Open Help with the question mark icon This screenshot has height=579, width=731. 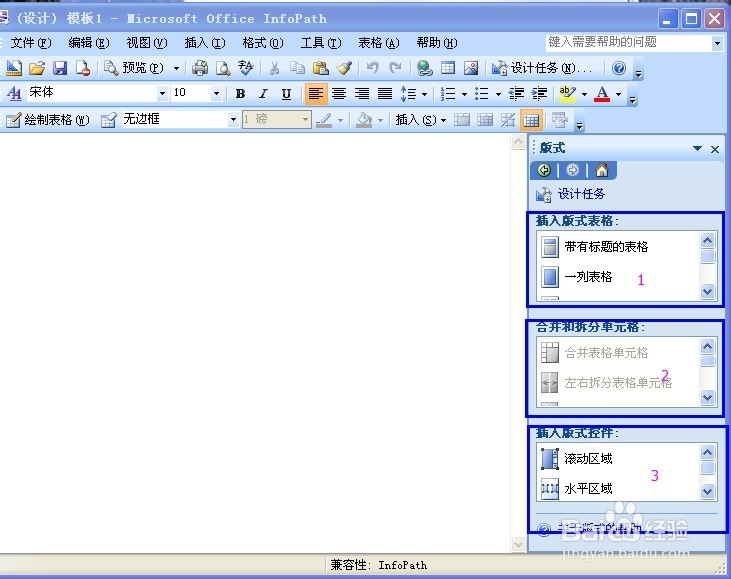pyautogui.click(x=619, y=68)
